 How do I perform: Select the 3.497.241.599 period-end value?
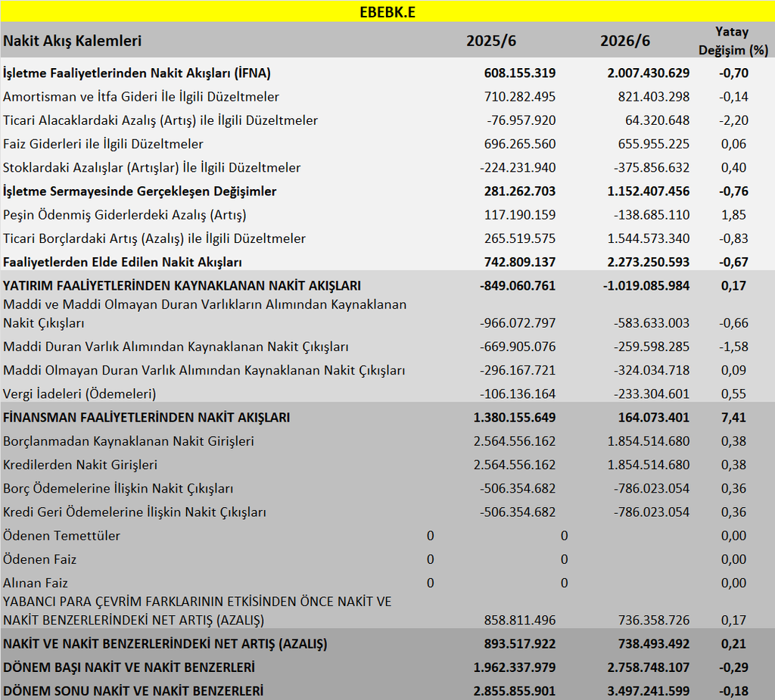(x=648, y=691)
